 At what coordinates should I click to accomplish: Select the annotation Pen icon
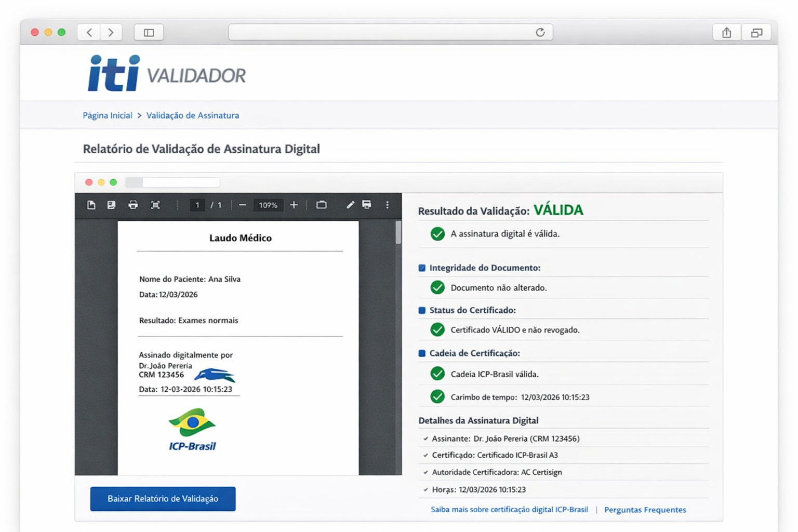click(350, 205)
